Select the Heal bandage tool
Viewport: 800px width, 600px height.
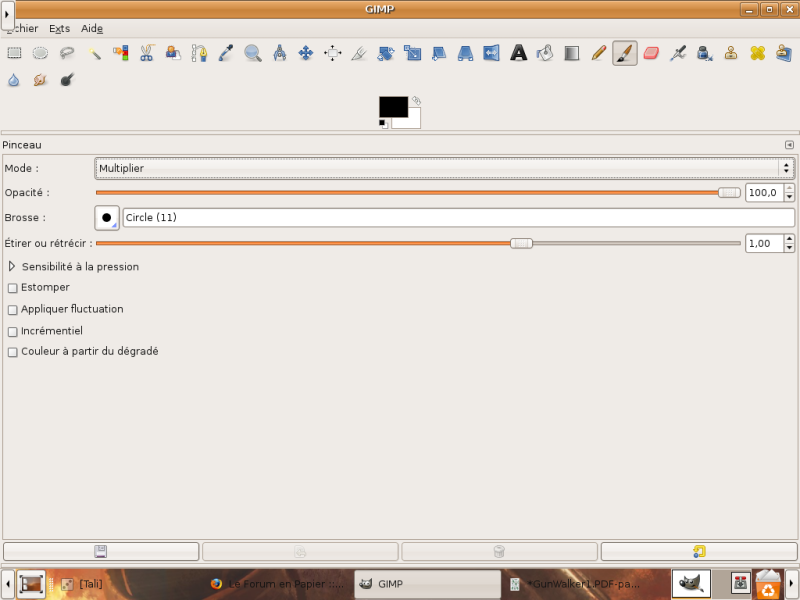758,53
